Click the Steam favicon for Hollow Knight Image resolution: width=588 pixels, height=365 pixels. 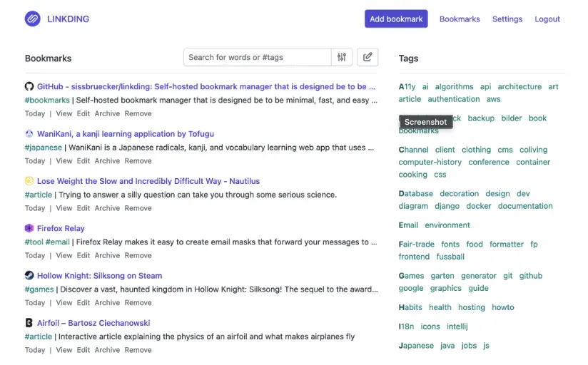coord(29,275)
